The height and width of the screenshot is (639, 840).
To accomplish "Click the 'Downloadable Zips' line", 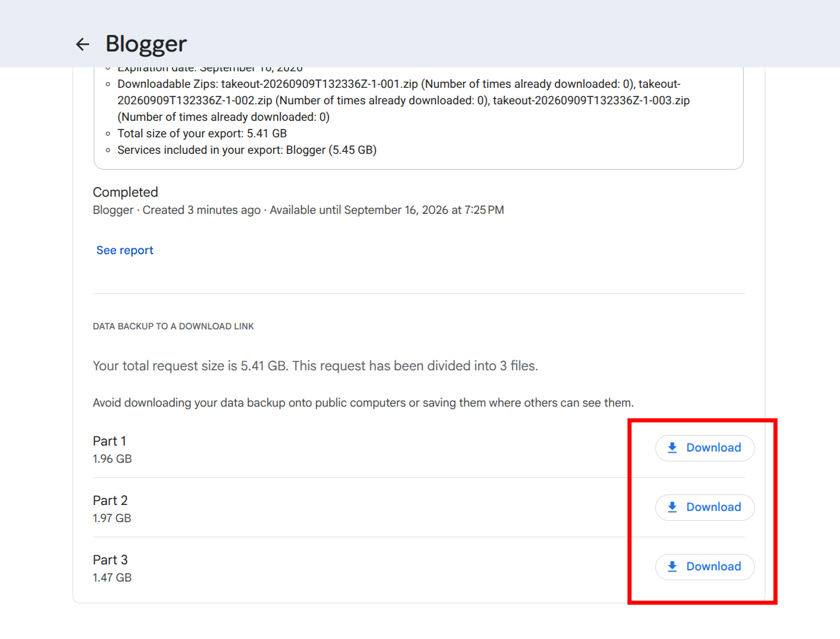I will click(x=404, y=100).
